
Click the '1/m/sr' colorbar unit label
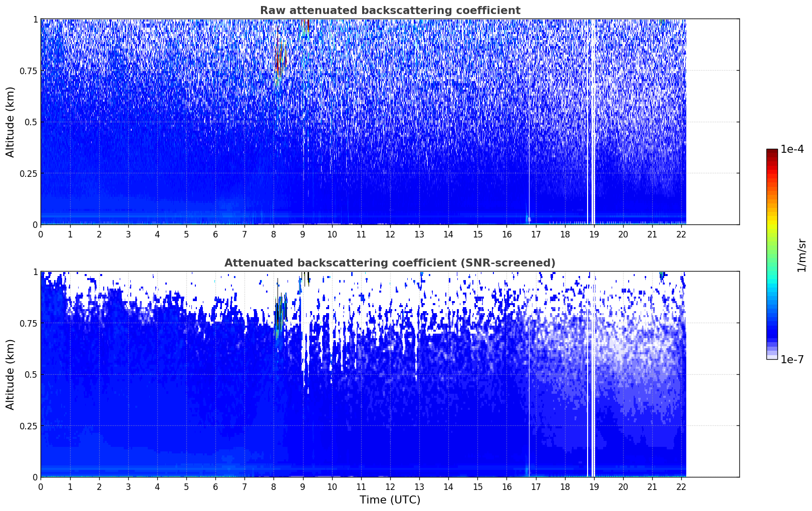point(801,255)
